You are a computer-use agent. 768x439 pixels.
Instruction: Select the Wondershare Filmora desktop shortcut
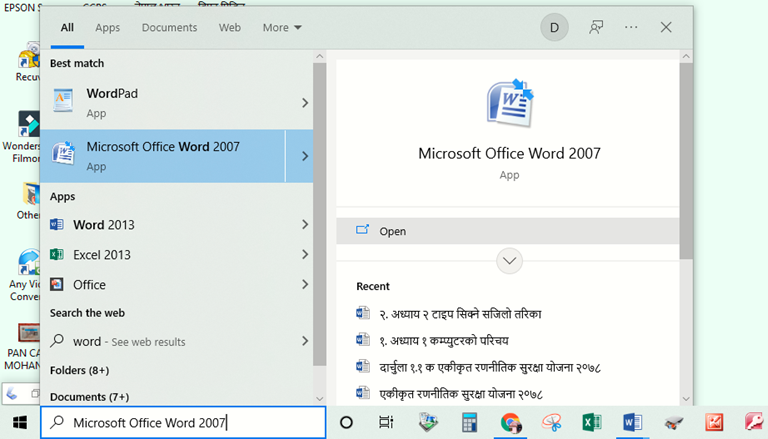[24, 137]
